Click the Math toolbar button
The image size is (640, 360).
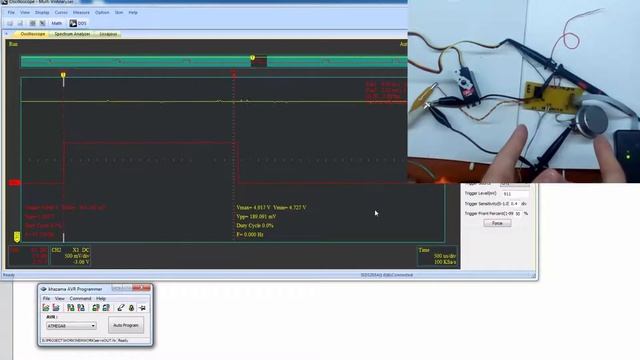click(x=57, y=23)
